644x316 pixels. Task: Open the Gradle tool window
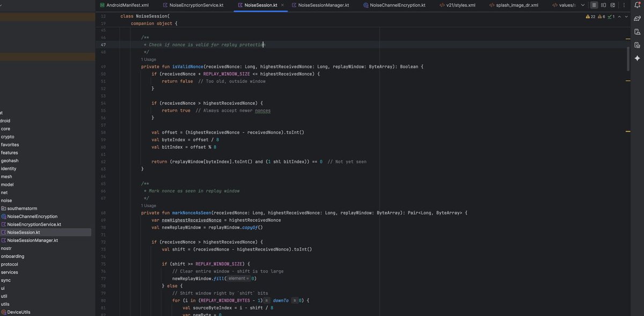click(637, 18)
